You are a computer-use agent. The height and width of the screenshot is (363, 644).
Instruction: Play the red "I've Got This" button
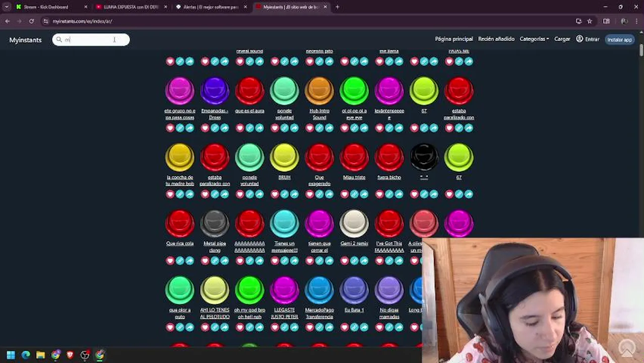point(389,224)
